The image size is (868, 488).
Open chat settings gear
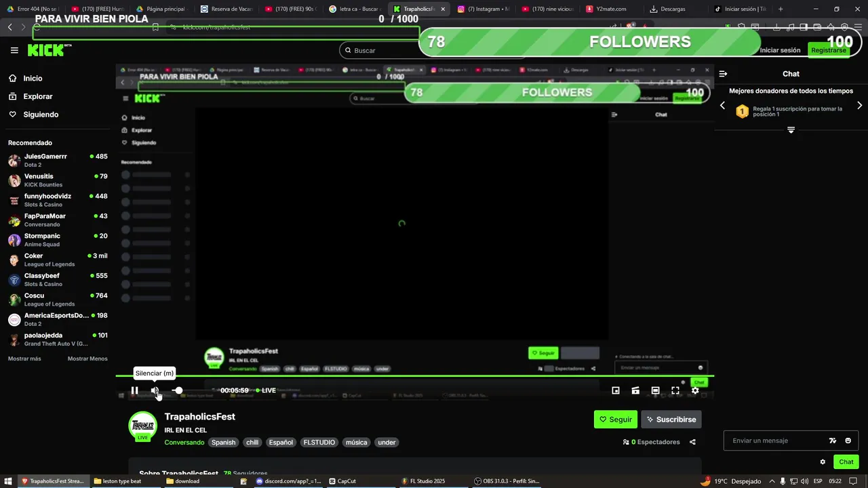point(823,462)
